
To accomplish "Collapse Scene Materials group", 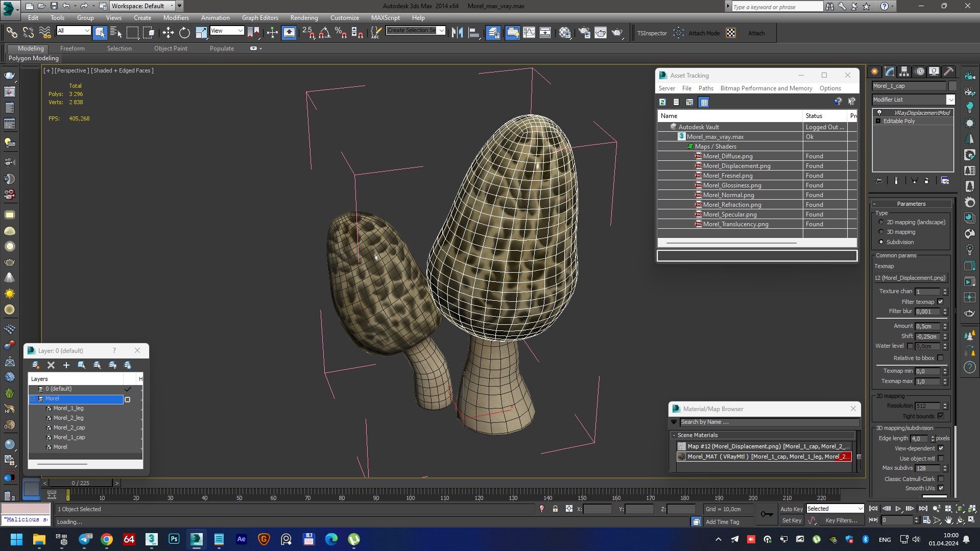I will tap(674, 435).
